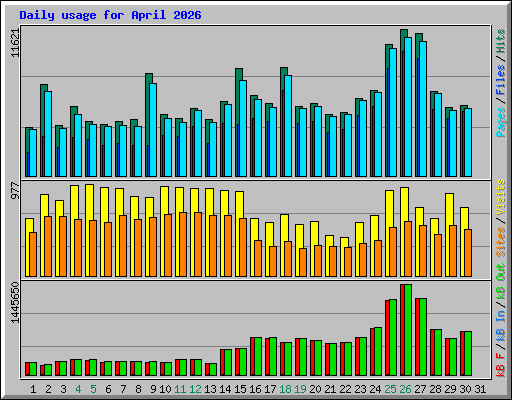The width and height of the screenshot is (512, 400).
Task: Click day 4 on the x-axis
Action: (78, 389)
